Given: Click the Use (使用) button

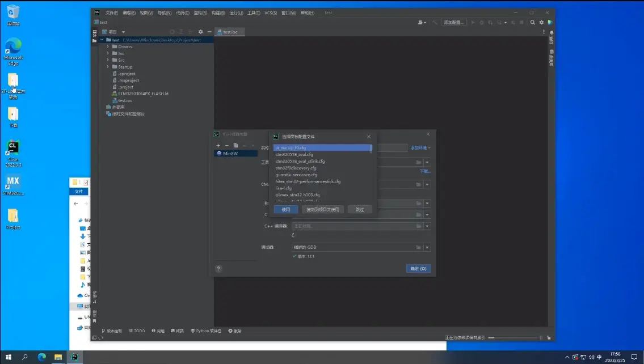Looking at the screenshot, I should click(x=285, y=209).
